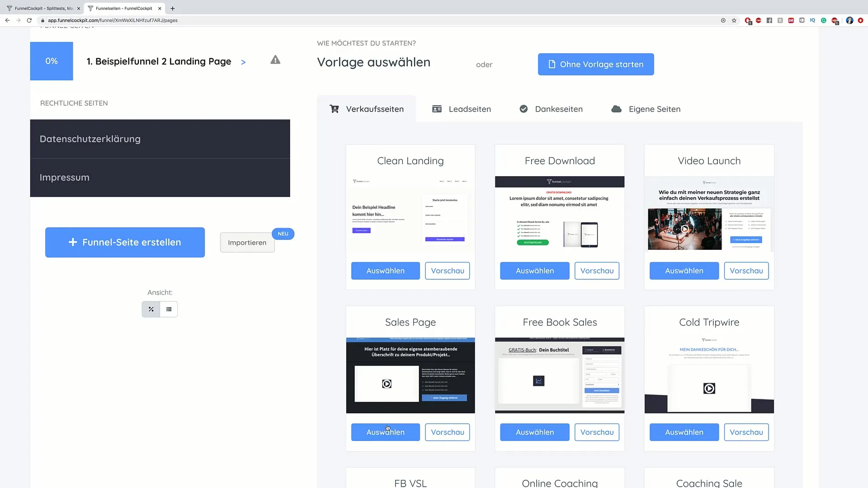
Task: Select the Clean Landing template
Action: 385,271
